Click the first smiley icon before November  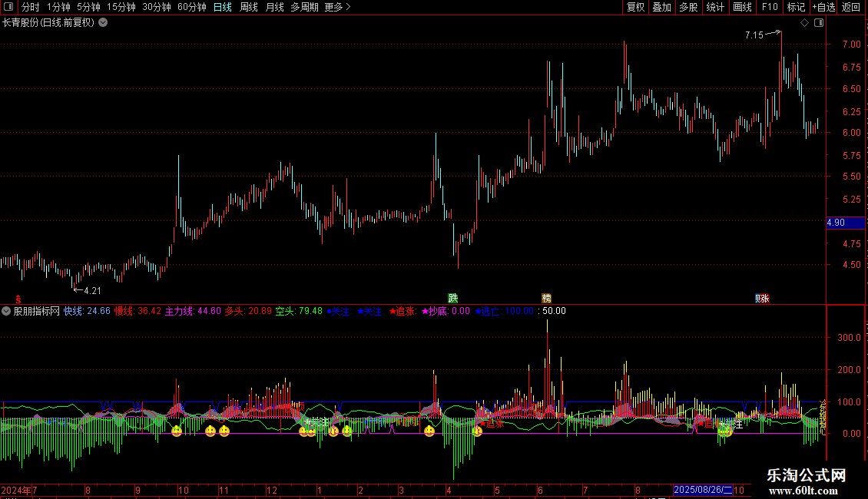pos(210,431)
